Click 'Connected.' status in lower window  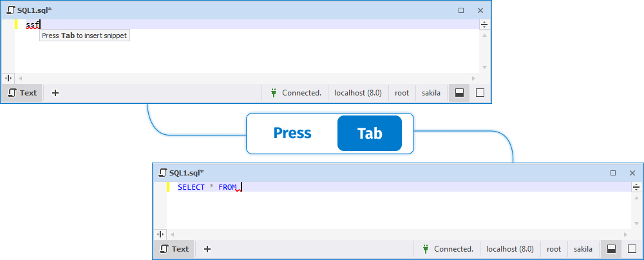[x=453, y=249]
